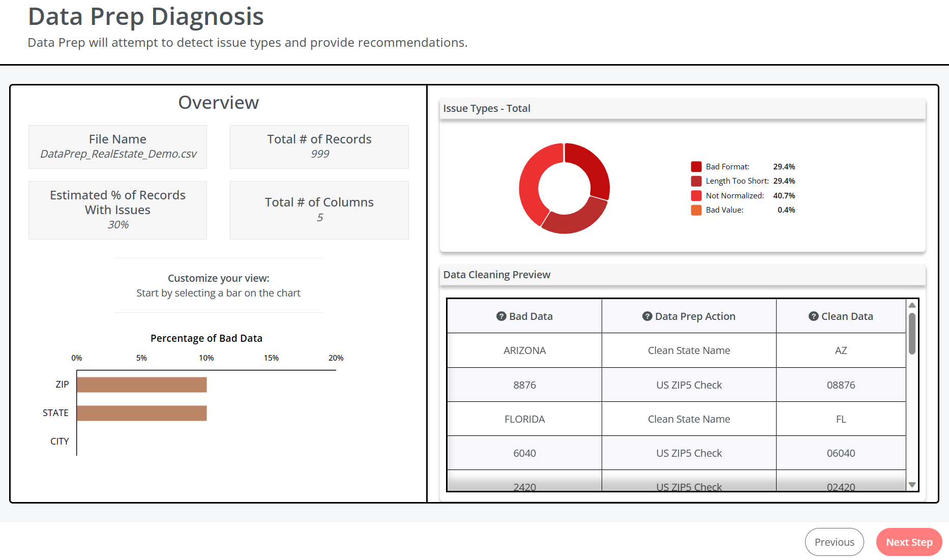
Task: Click the help icon beside Bad Data
Action: (501, 316)
